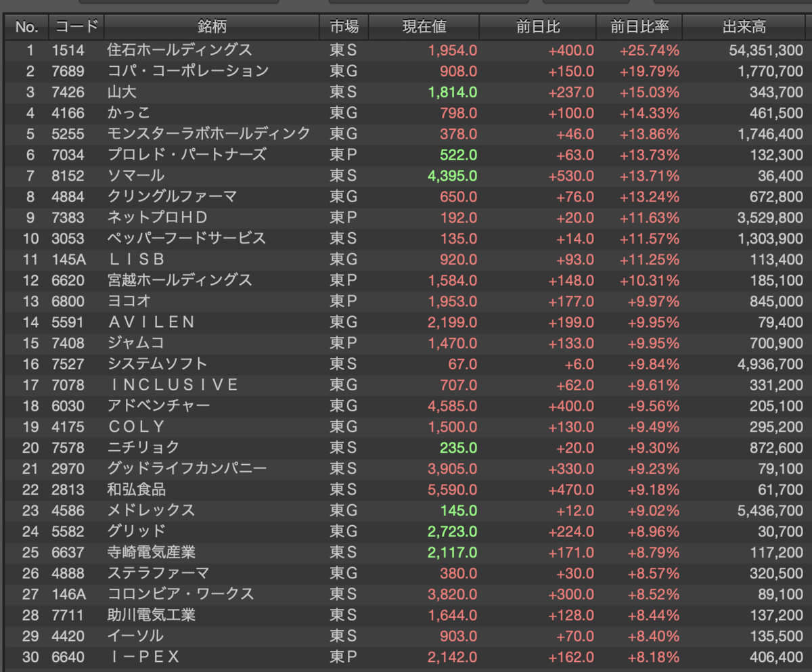Click stock code 145A

68,259
